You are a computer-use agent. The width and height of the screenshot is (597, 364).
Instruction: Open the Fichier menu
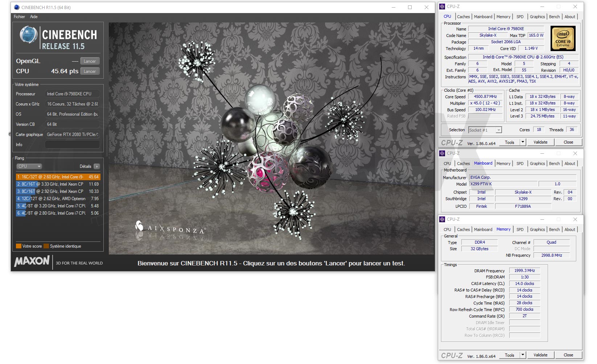tap(19, 17)
